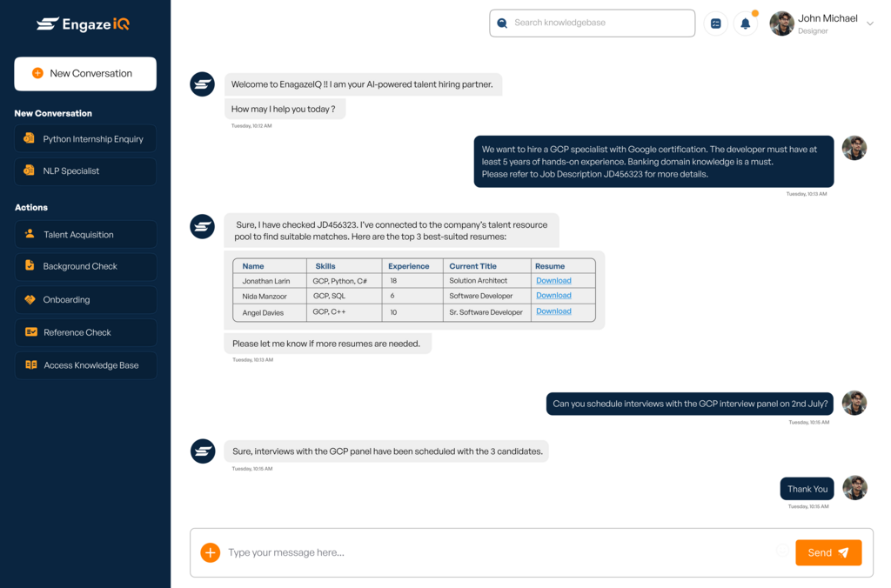Download Jonathan Larin's resume

tap(553, 281)
